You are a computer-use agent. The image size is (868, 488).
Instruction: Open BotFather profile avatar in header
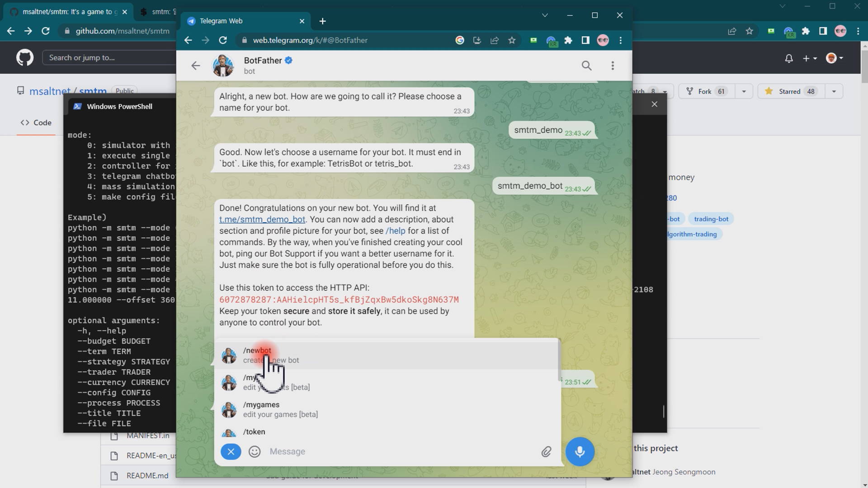[x=223, y=66]
